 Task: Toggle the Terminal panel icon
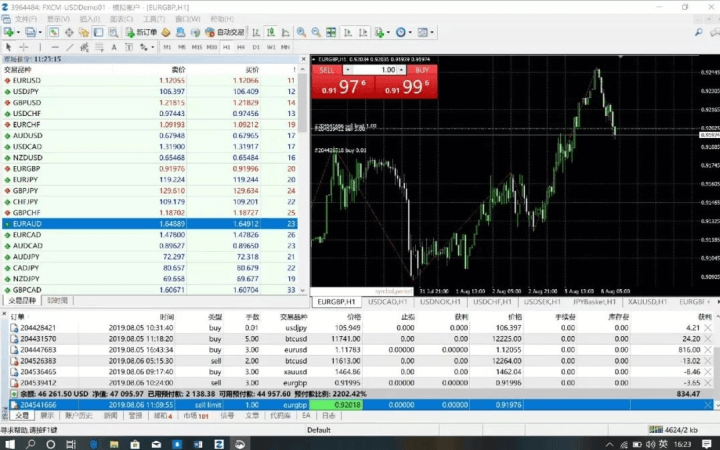(98, 32)
